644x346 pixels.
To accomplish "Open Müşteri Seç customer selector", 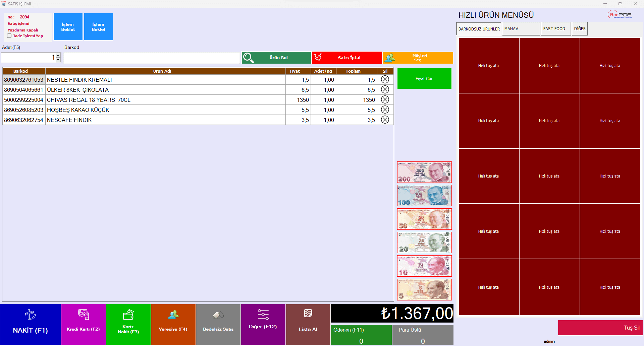I will point(418,58).
